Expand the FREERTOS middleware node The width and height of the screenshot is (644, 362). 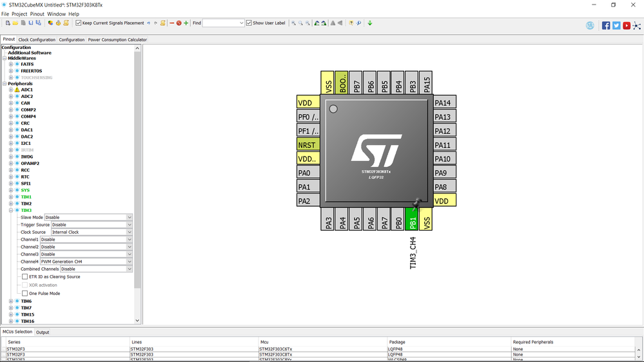[11, 71]
